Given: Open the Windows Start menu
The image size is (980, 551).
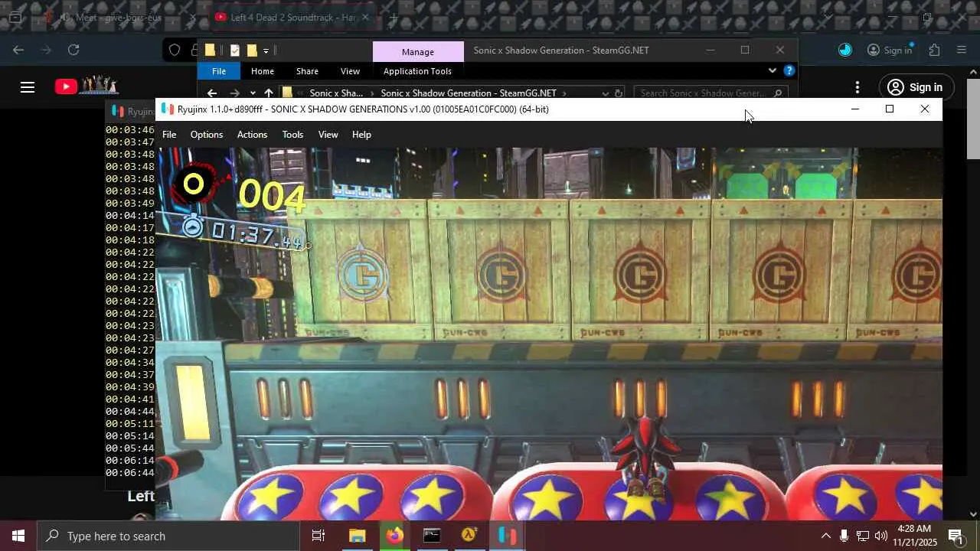Looking at the screenshot, I should pyautogui.click(x=18, y=536).
